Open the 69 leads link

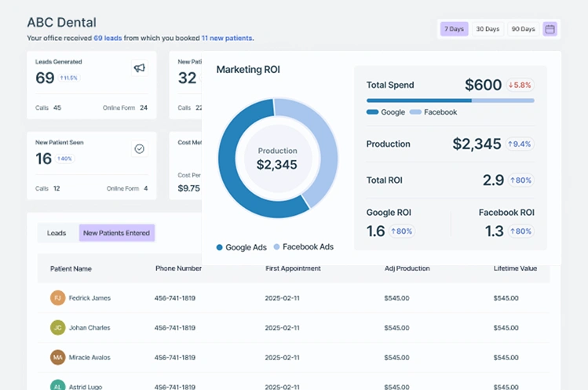[108, 38]
